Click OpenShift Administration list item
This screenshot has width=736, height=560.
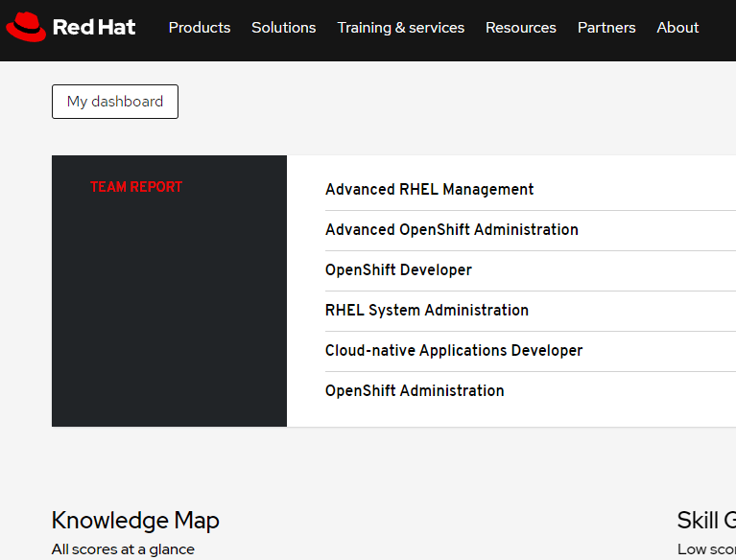pyautogui.click(x=415, y=391)
